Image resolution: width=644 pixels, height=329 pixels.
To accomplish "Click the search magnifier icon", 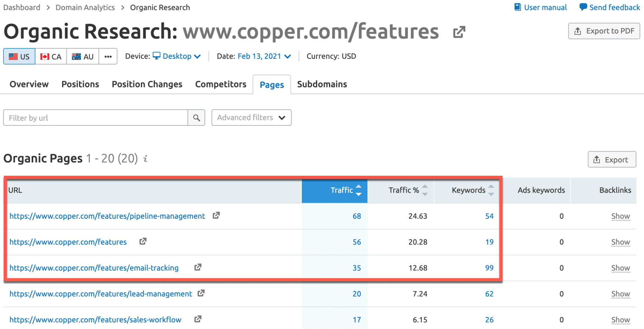I will (197, 118).
